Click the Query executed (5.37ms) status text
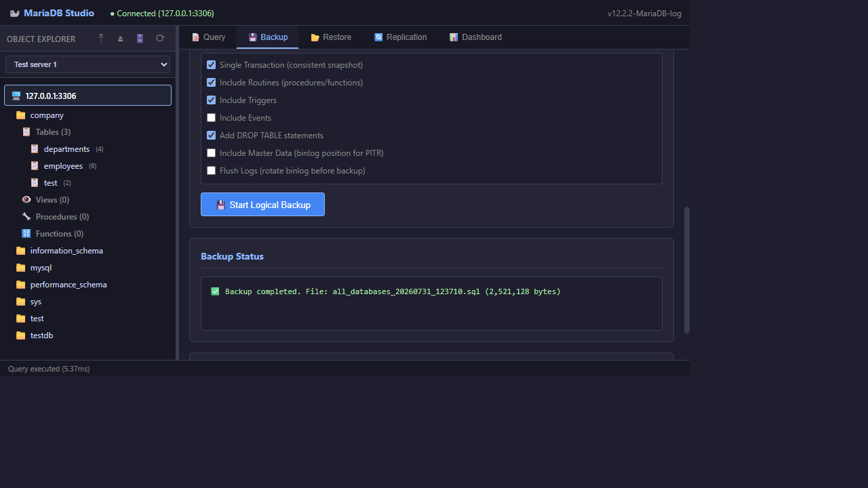The height and width of the screenshot is (488, 868). point(49,369)
